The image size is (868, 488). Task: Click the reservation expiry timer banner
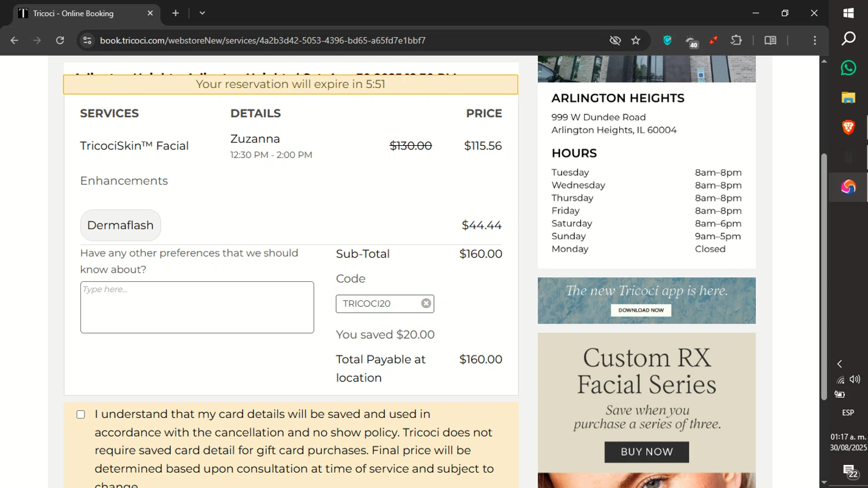point(290,85)
